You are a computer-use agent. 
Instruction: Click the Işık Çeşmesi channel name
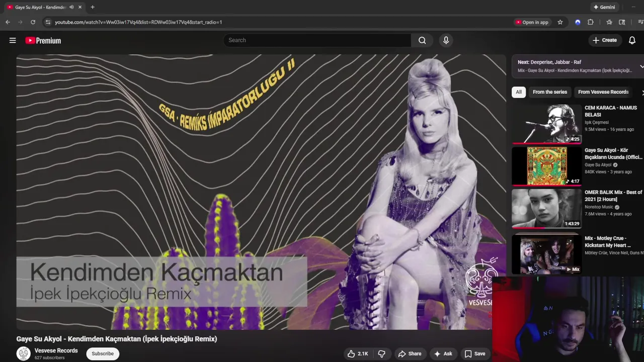coord(596,122)
